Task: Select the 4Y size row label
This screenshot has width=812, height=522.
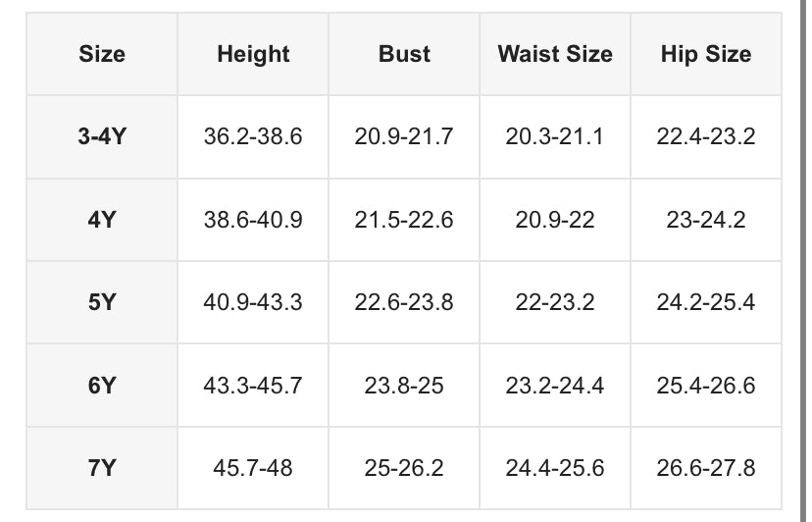Action: 102,220
